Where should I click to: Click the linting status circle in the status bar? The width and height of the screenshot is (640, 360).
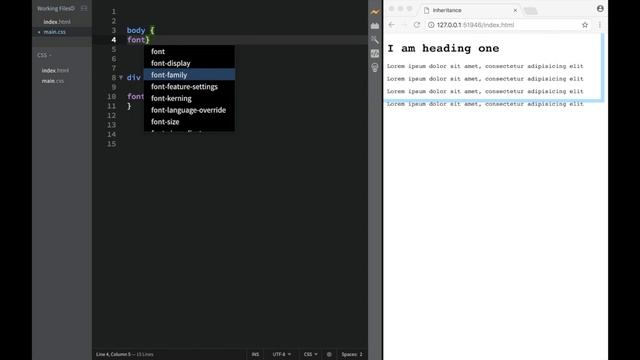click(x=329, y=354)
